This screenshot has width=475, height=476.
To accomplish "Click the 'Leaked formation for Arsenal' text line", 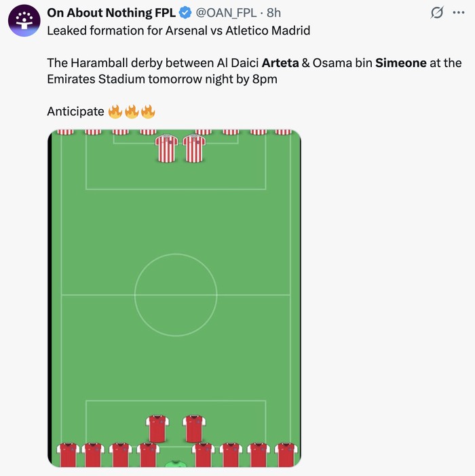I will coord(178,31).
